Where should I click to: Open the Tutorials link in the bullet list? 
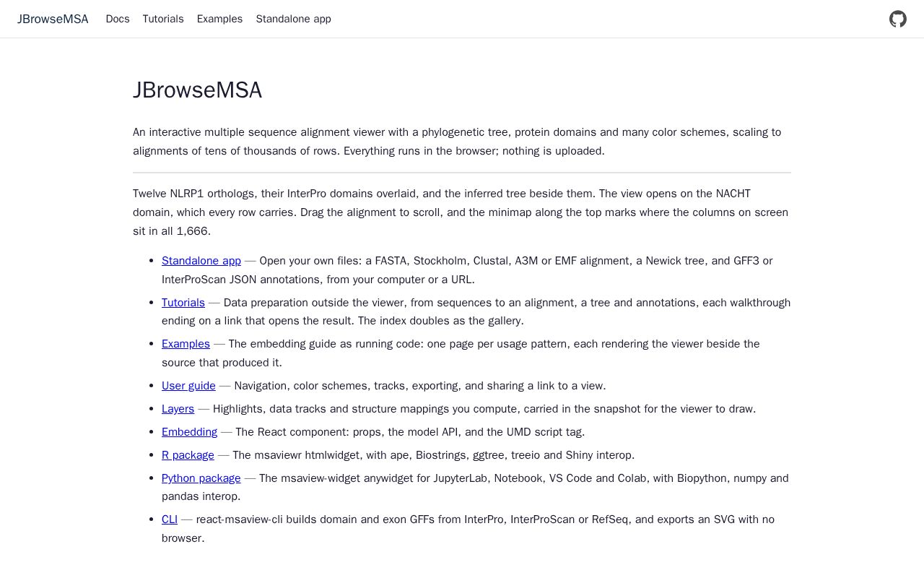(x=183, y=303)
